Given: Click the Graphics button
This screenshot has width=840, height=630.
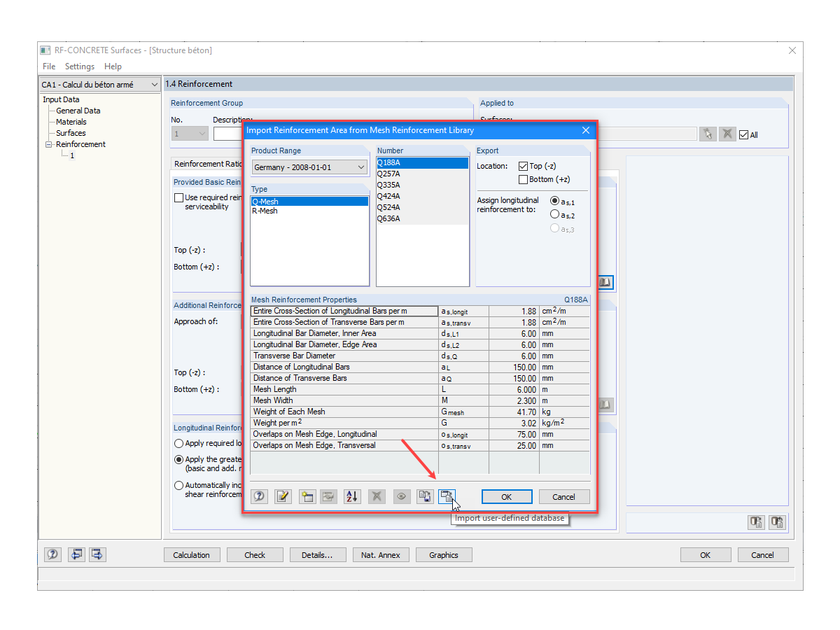Looking at the screenshot, I should [x=444, y=555].
